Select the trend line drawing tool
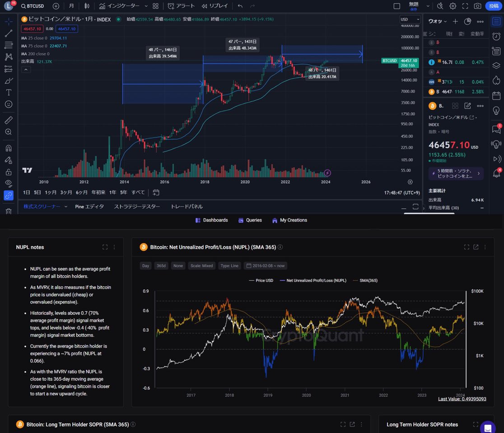Screen dimensions: 504x433 click(x=9, y=33)
